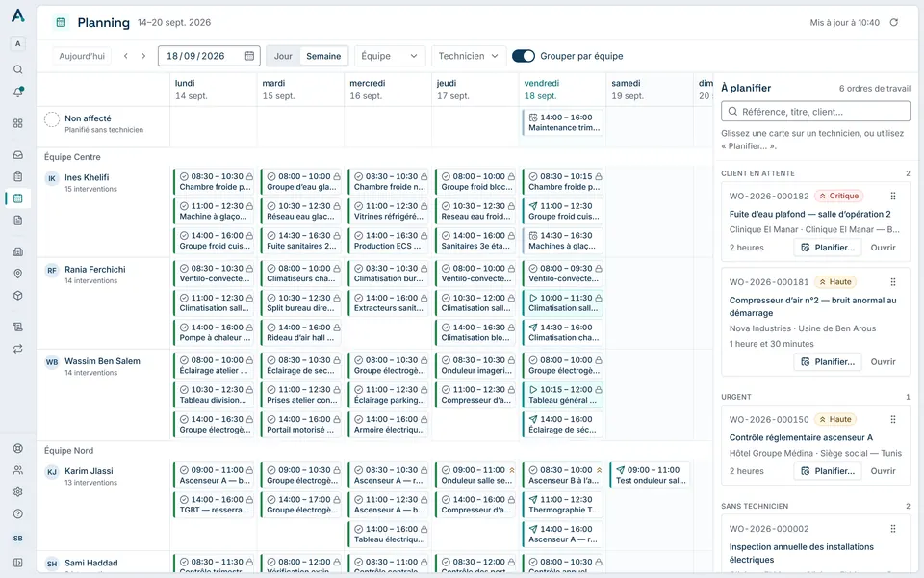This screenshot has width=924, height=578.
Task: Open inbox tray icon in sidebar
Action: tap(17, 154)
